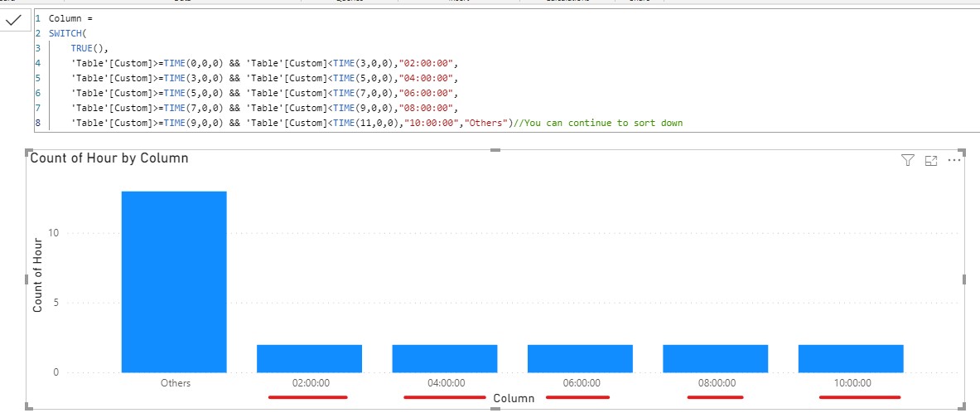
Task: Select the 04:00:00 bar
Action: tap(444, 358)
